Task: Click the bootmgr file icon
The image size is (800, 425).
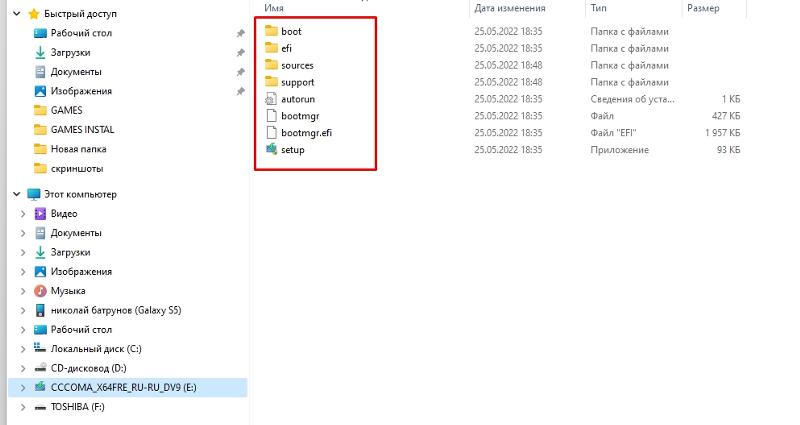Action: tap(271, 116)
